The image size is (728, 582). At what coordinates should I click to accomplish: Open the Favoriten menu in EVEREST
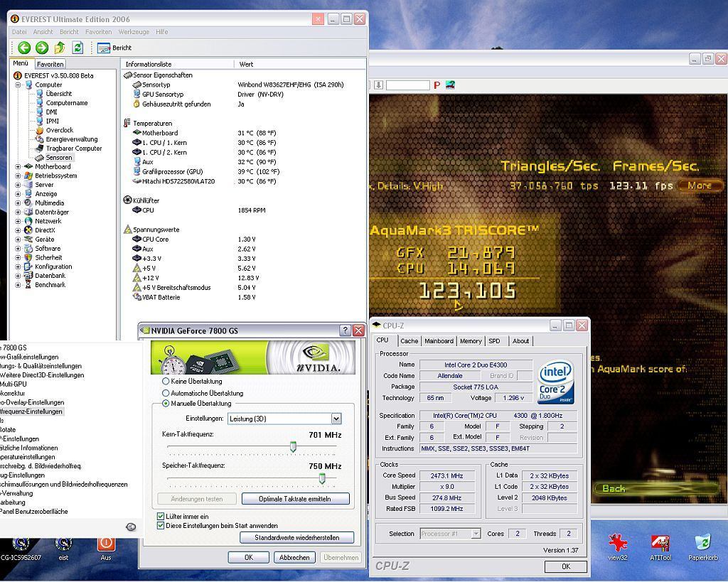[x=98, y=32]
